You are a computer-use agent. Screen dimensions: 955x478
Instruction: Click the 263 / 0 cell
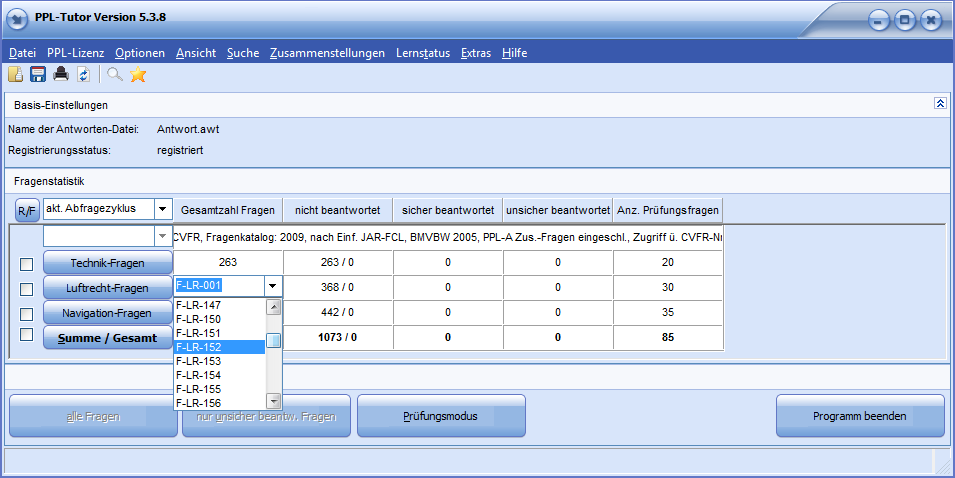pyautogui.click(x=337, y=262)
